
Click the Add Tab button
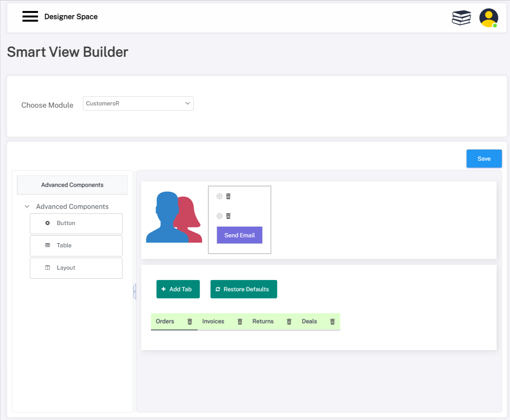(178, 289)
